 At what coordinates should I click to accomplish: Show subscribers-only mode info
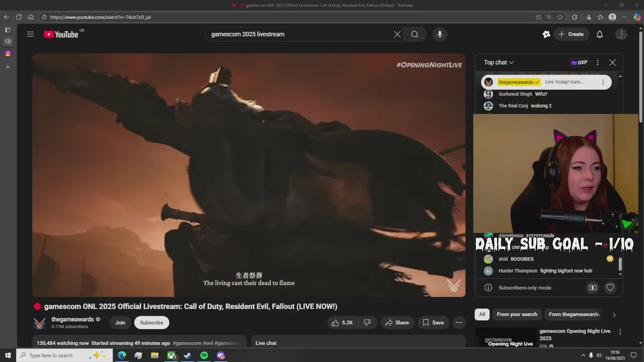(x=488, y=288)
